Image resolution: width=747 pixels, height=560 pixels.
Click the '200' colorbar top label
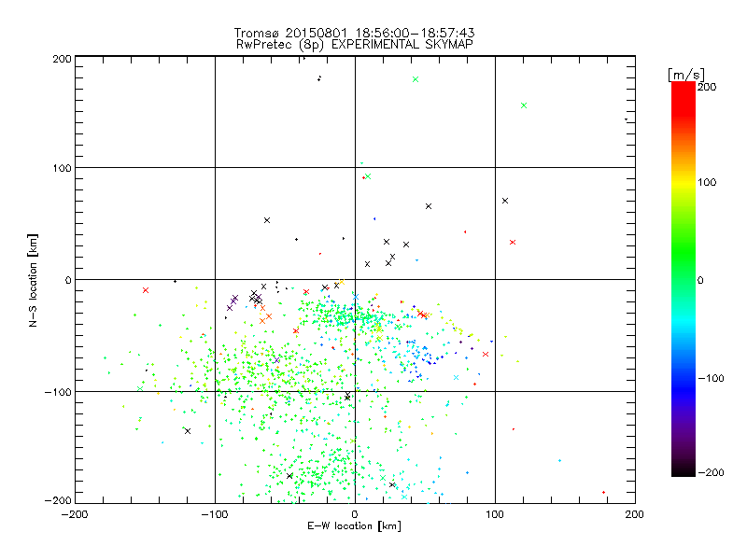pos(707,87)
